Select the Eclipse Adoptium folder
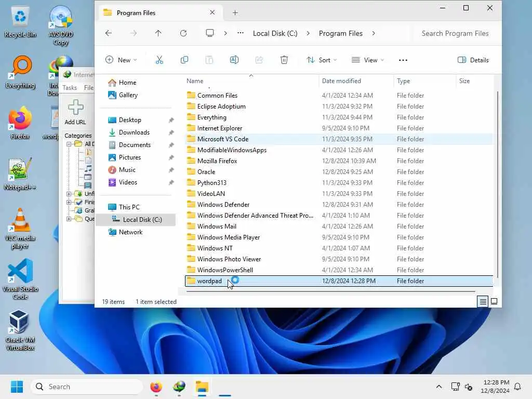This screenshot has width=532, height=399. [339, 106]
